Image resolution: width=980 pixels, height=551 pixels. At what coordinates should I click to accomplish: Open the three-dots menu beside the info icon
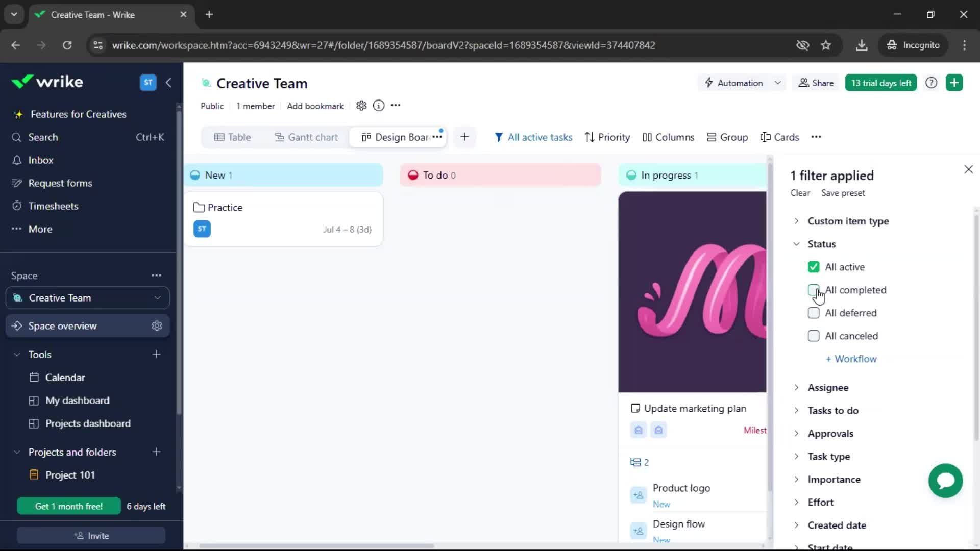[396, 106]
